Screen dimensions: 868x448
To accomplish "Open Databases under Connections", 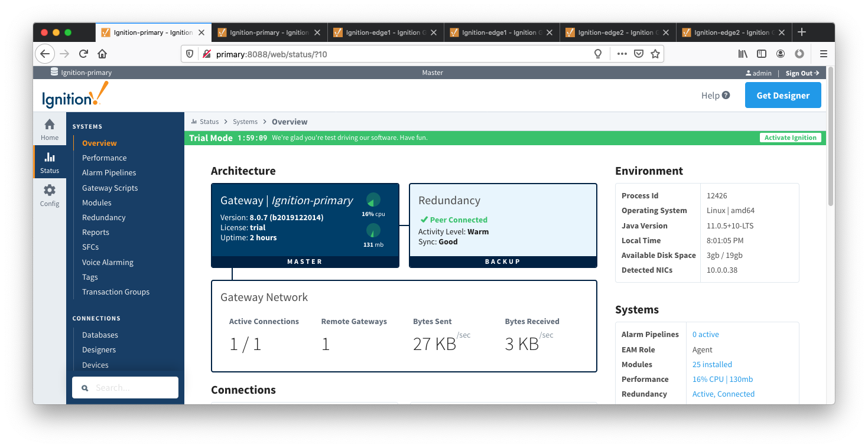I will tap(100, 335).
